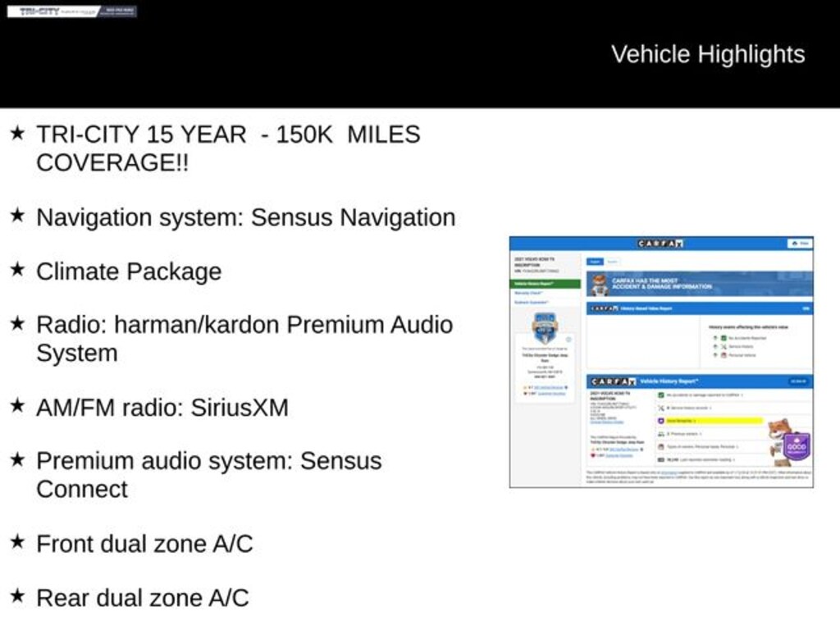Viewport: 840px width, 630px height.
Task: Click the previous owners icon
Action: [661, 434]
